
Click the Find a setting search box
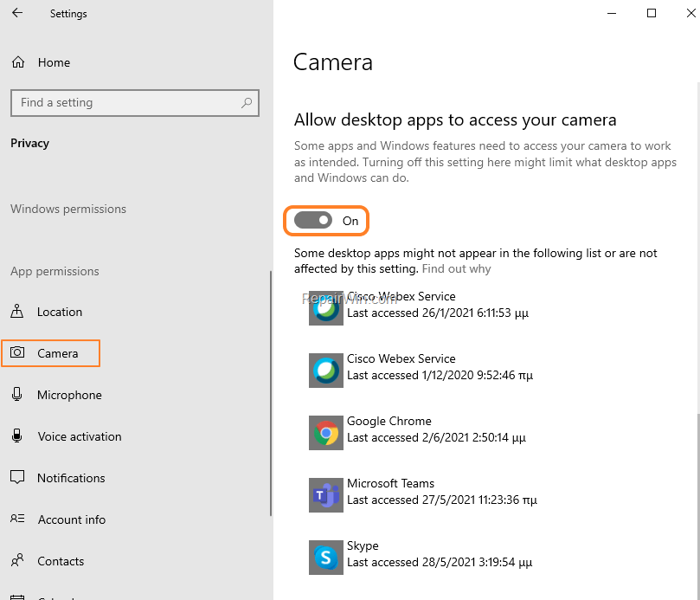[134, 102]
